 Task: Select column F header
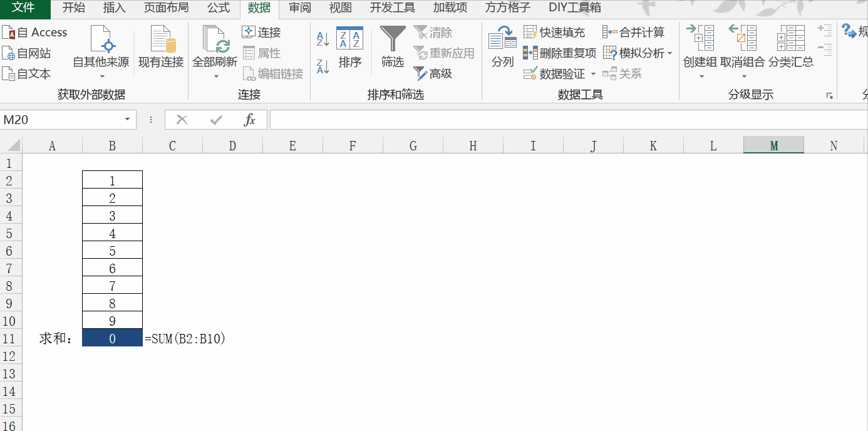353,146
